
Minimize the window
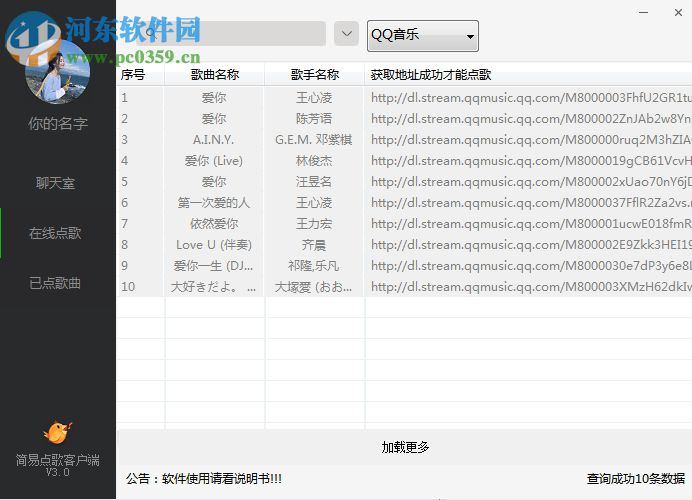(643, 12)
